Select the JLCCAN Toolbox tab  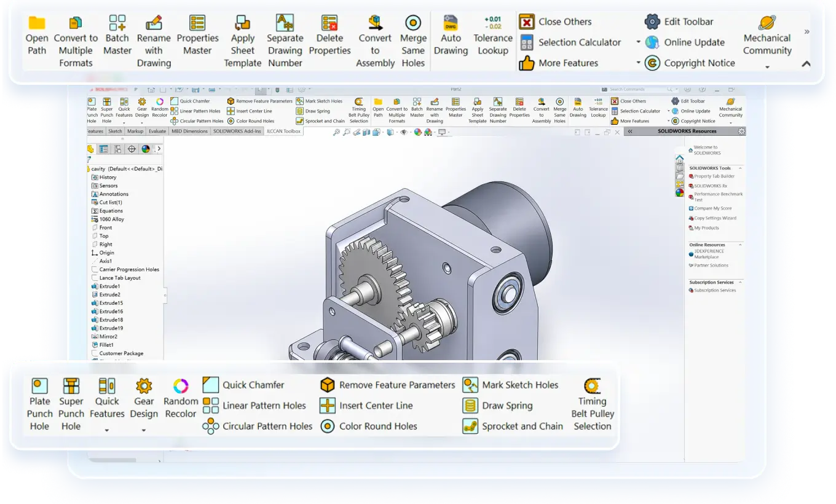tap(283, 131)
